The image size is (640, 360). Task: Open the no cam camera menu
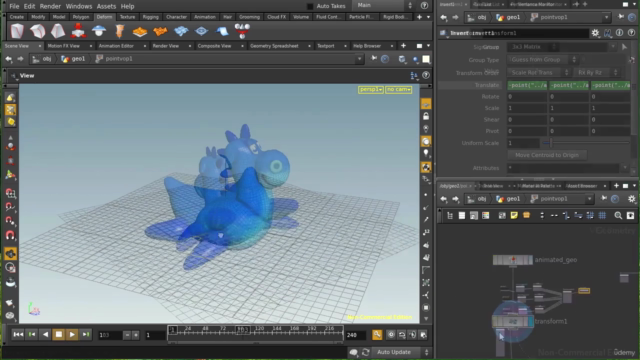pyautogui.click(x=398, y=89)
